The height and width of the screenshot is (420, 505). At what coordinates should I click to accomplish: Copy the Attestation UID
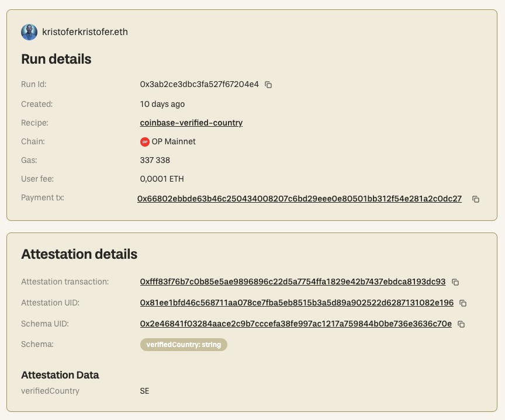463,303
